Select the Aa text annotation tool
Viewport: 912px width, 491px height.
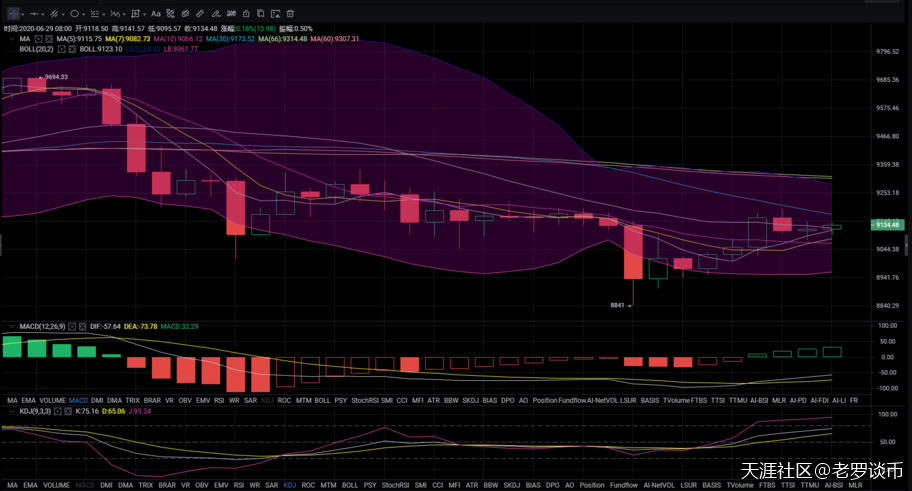pyautogui.click(x=157, y=14)
